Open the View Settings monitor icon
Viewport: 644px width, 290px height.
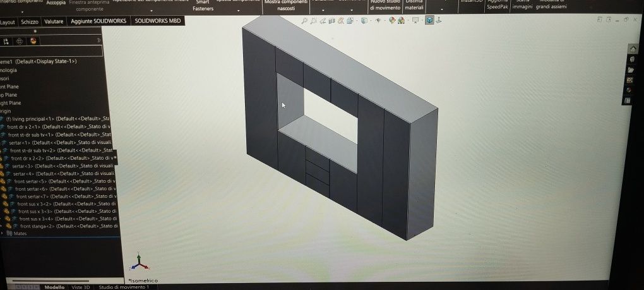[x=415, y=20]
